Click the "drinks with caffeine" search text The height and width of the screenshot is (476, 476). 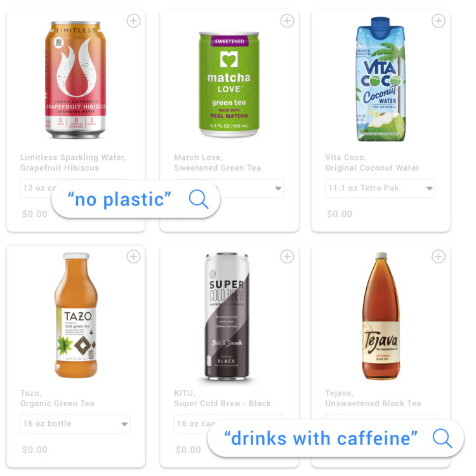[x=321, y=439]
